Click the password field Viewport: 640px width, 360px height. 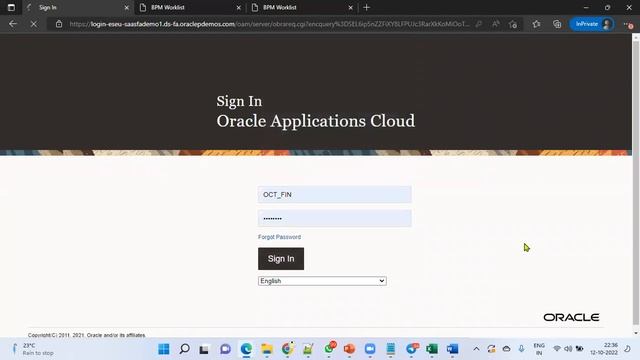(x=335, y=218)
